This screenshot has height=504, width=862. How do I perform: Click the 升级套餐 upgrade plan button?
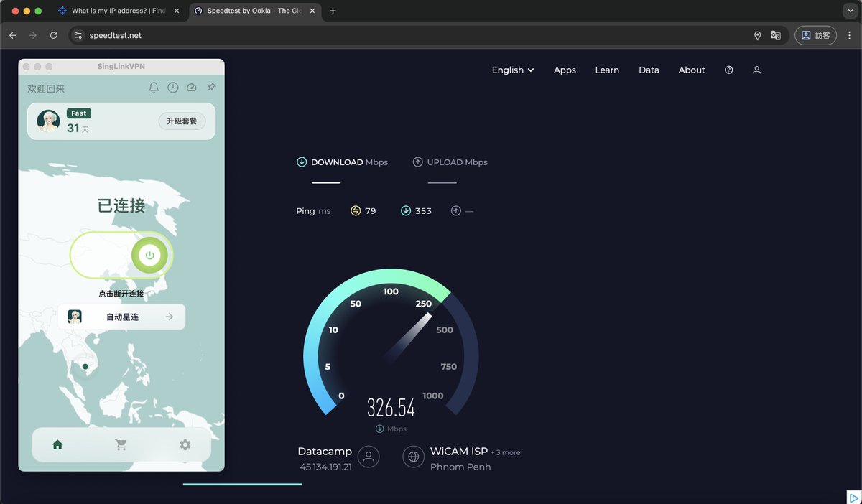(182, 121)
